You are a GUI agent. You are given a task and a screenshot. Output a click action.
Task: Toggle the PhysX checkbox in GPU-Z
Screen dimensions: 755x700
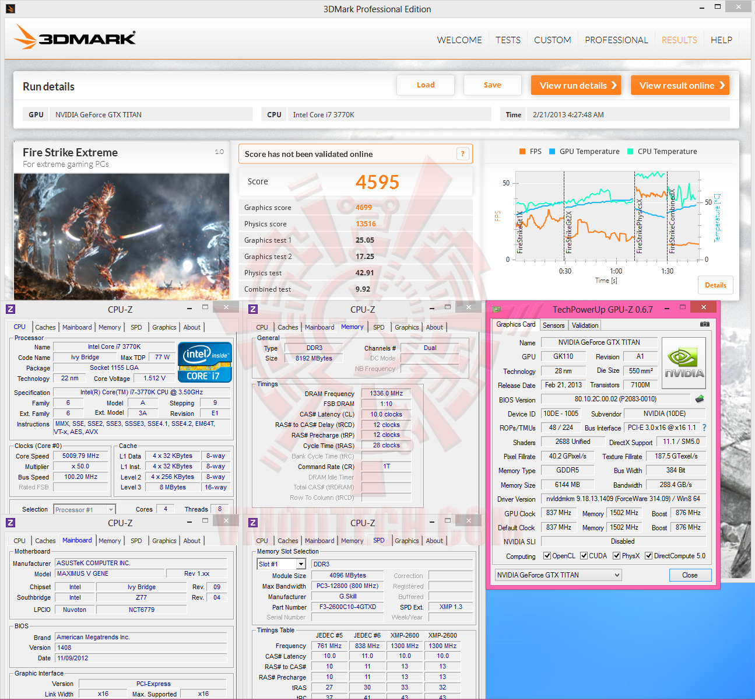(617, 556)
